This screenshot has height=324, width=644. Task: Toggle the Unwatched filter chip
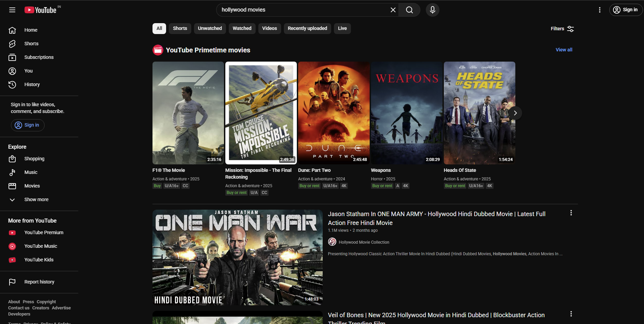click(x=210, y=28)
